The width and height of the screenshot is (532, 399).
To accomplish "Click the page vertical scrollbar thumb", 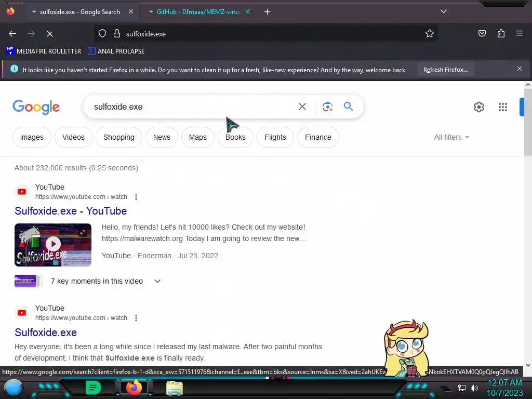I will pyautogui.click(x=528, y=122).
